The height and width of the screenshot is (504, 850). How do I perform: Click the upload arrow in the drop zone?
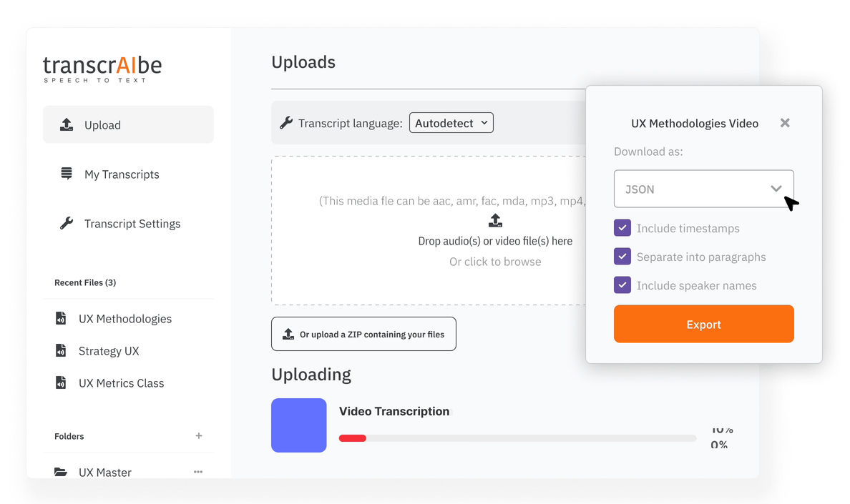point(495,221)
